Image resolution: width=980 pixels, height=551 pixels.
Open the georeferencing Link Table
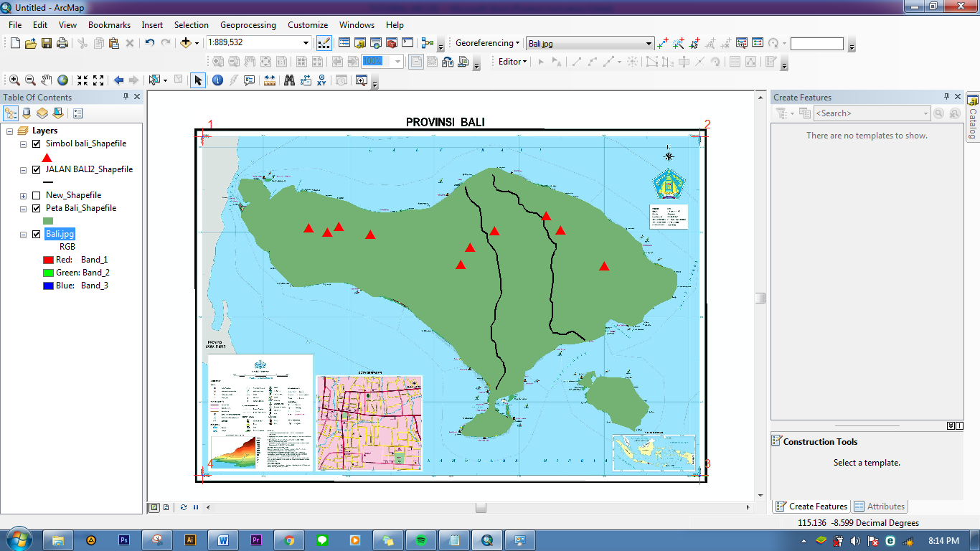[758, 43]
